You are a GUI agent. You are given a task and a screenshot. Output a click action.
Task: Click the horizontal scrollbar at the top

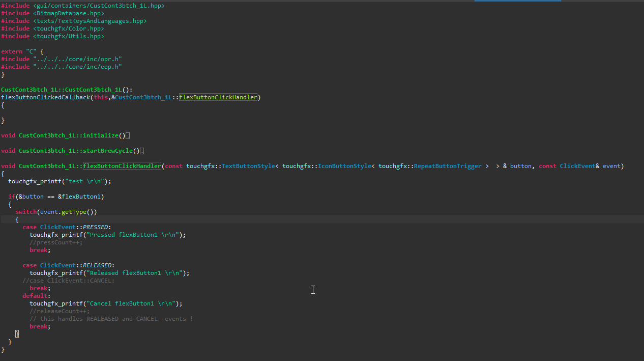tap(517, 1)
